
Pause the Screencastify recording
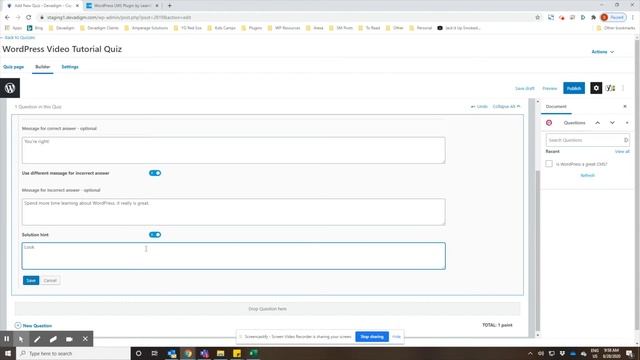point(7,339)
